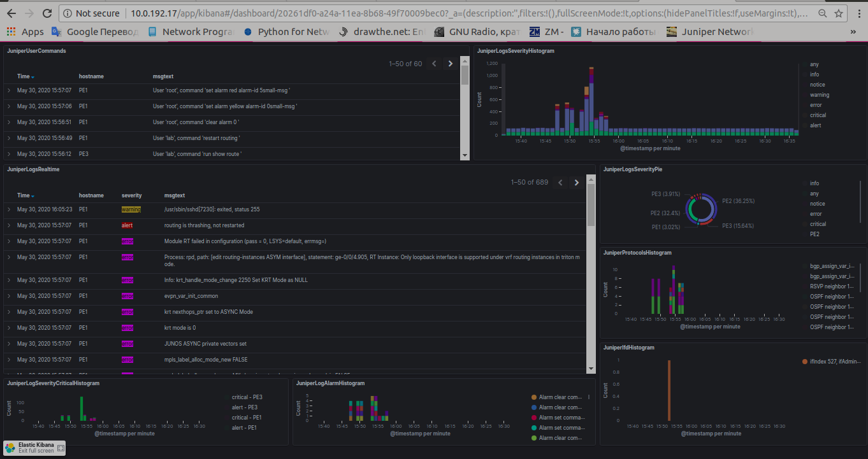The height and width of the screenshot is (459, 868).
Task: Expand the 'set alarm red alarm-id' row
Action: 9,90
